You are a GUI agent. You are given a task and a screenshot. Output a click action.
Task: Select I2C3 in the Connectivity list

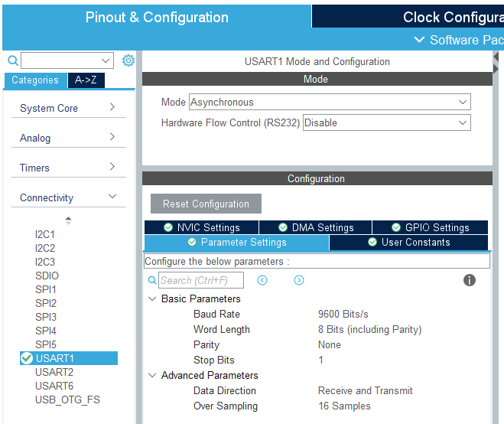tap(45, 262)
